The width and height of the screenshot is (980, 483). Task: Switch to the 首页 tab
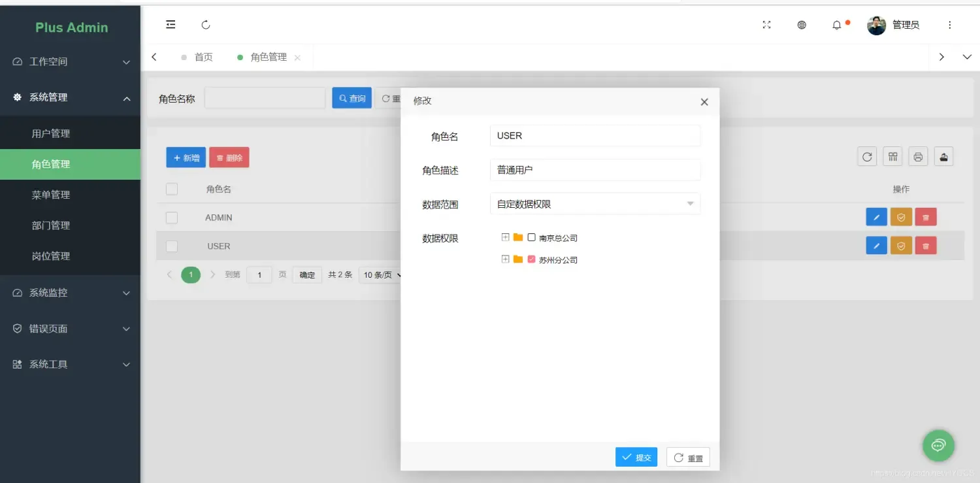pyautogui.click(x=203, y=57)
